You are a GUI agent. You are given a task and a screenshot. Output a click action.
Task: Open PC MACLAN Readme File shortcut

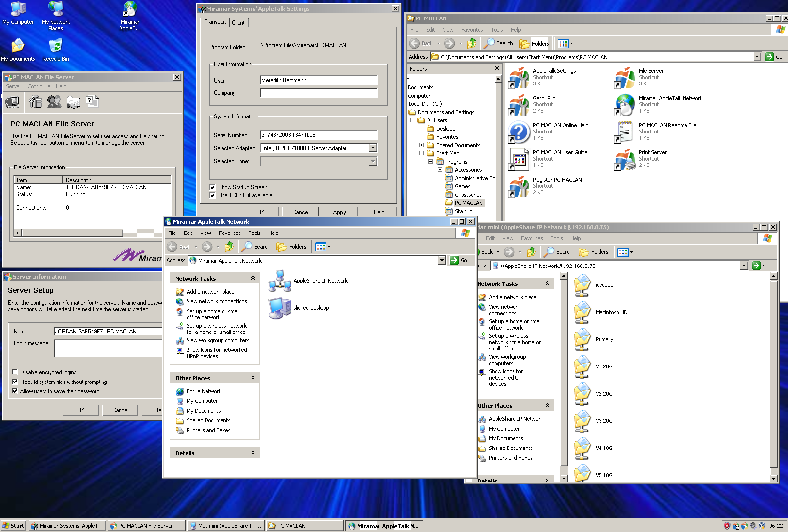(x=624, y=132)
